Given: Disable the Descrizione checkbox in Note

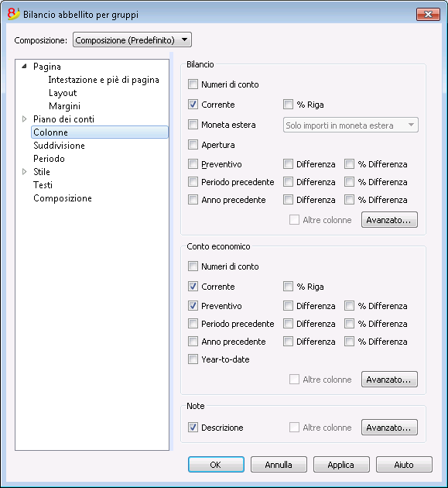Looking at the screenshot, I should coord(193,428).
